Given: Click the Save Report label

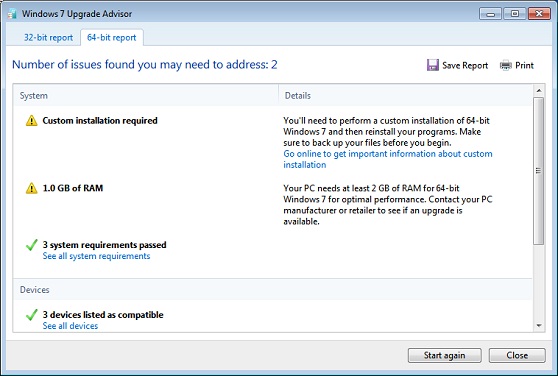Looking at the screenshot, I should point(465,65).
